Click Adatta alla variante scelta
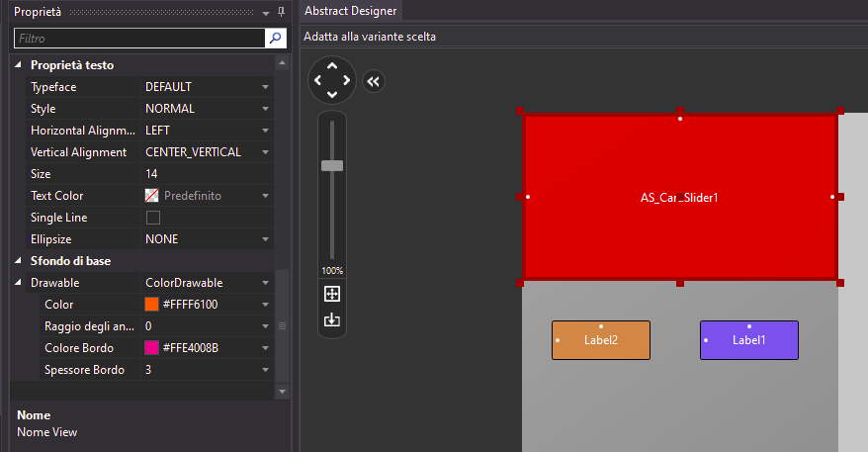Screen dimensions: 868x452 370,37
